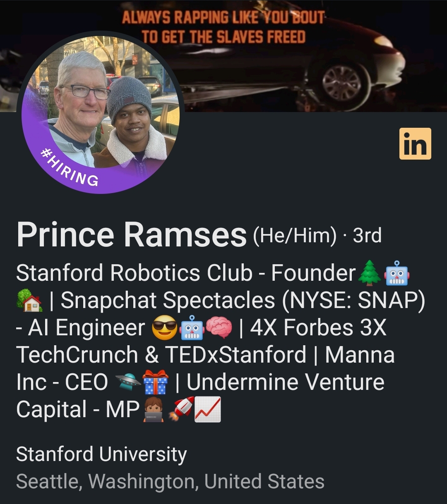Click the Seattle, Washington location text
Image resolution: width=447 pixels, height=504 pixels.
[170, 482]
